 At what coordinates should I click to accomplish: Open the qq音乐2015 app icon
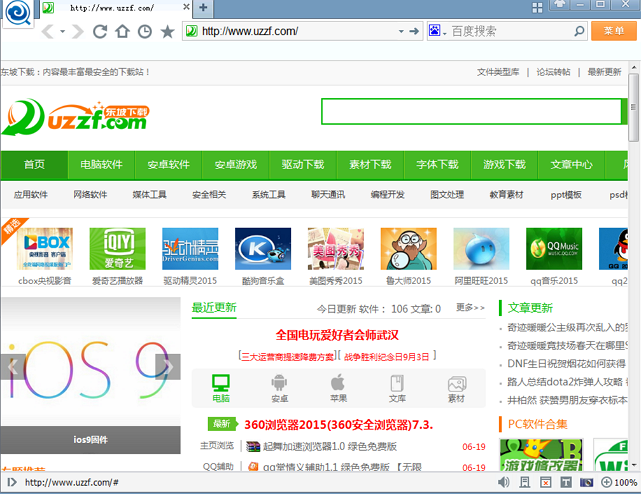pyautogui.click(x=554, y=249)
